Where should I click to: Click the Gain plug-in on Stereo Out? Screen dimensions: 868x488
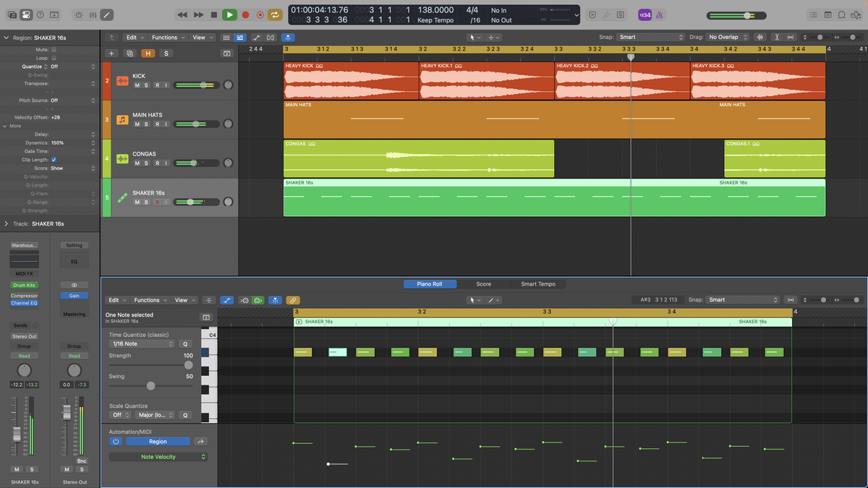pyautogui.click(x=75, y=296)
